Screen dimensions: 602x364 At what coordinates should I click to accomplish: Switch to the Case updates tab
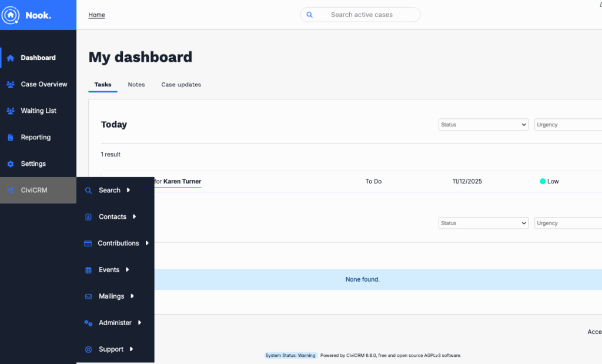point(181,85)
